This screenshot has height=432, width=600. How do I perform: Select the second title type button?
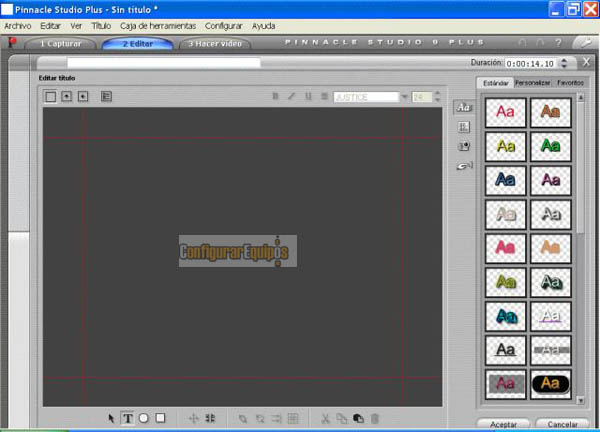(67, 96)
